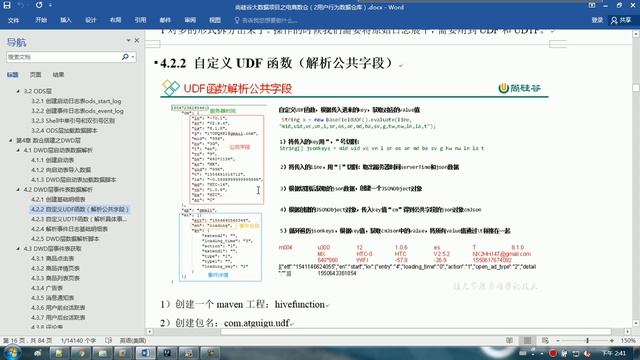Go to heading 4.3.6 用户前台活跃表
Image resolution: width=640 pixels, height=360 pixels.
pos(58,307)
